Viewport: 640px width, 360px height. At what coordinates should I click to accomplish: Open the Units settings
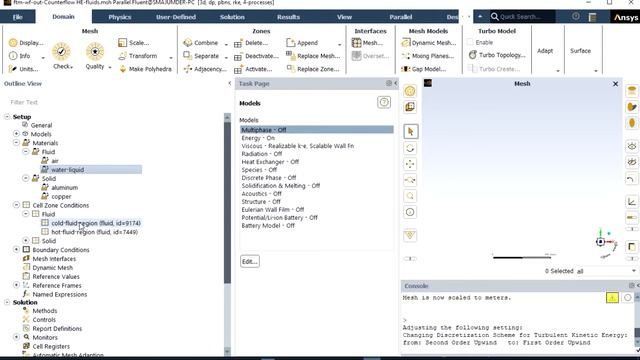pyautogui.click(x=24, y=69)
